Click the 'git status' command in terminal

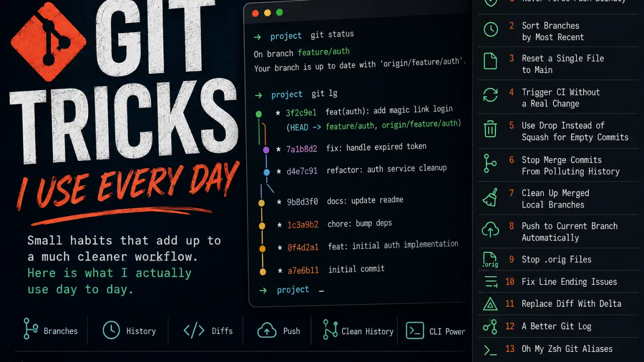click(332, 35)
